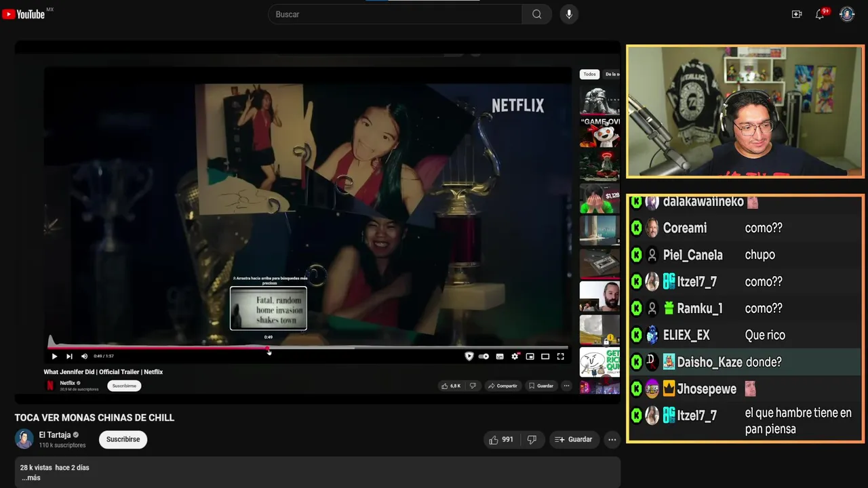
Task: Click Piel_Canela username in chat
Action: click(692, 255)
